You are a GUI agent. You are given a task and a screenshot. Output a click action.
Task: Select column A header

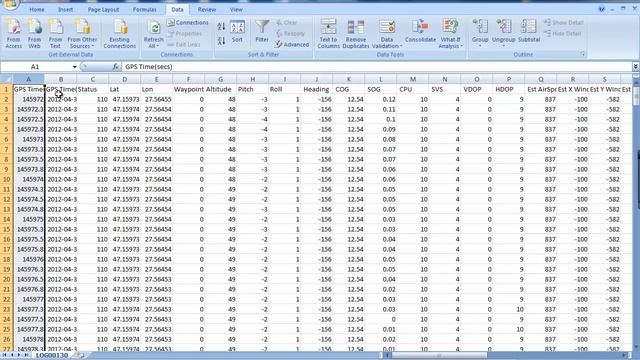tap(29, 79)
